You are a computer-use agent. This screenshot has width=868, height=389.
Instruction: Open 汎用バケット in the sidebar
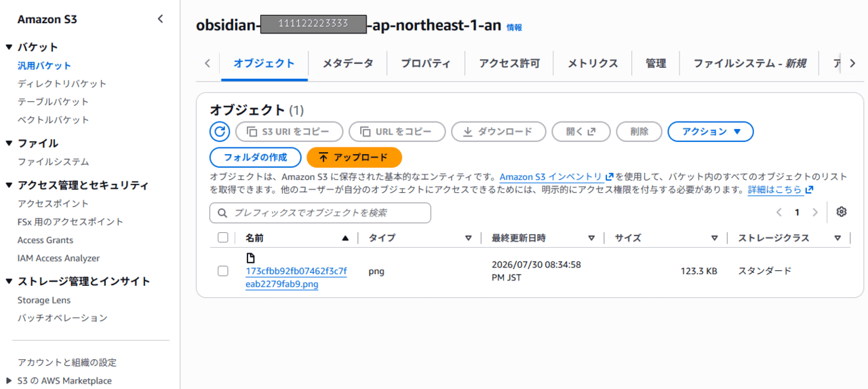tap(44, 66)
